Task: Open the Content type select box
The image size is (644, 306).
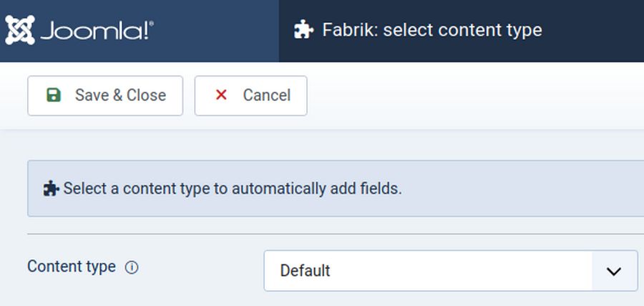Action: [x=429, y=271]
